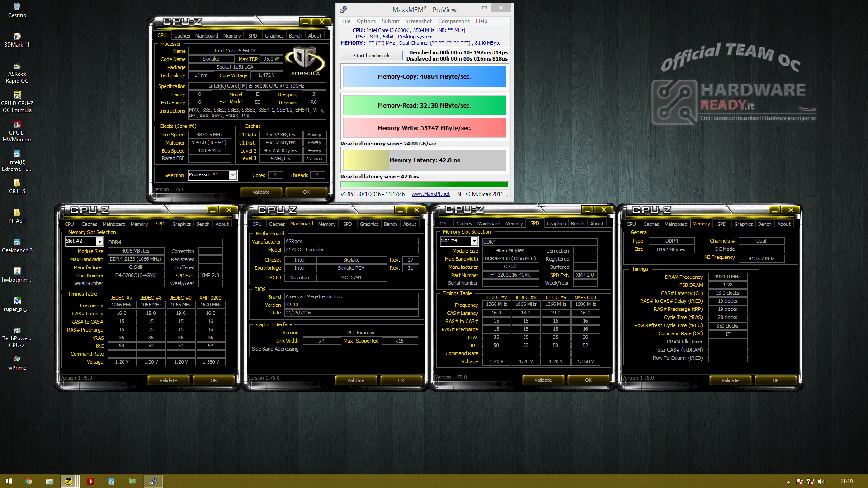Launch the CPUID HWMonitor shortcut
868x488 pixels.
click(17, 132)
